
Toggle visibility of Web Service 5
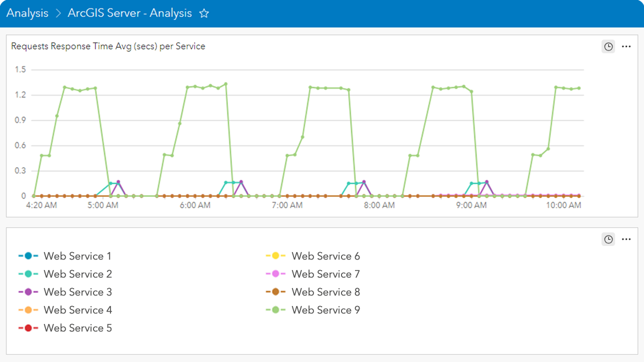click(x=77, y=328)
